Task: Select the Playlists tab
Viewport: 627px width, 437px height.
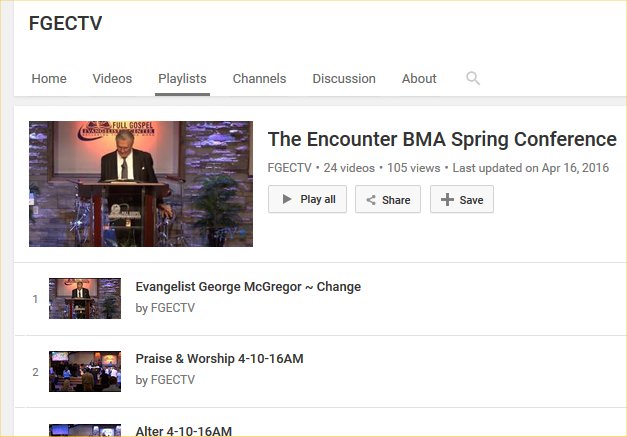Action: (x=182, y=79)
